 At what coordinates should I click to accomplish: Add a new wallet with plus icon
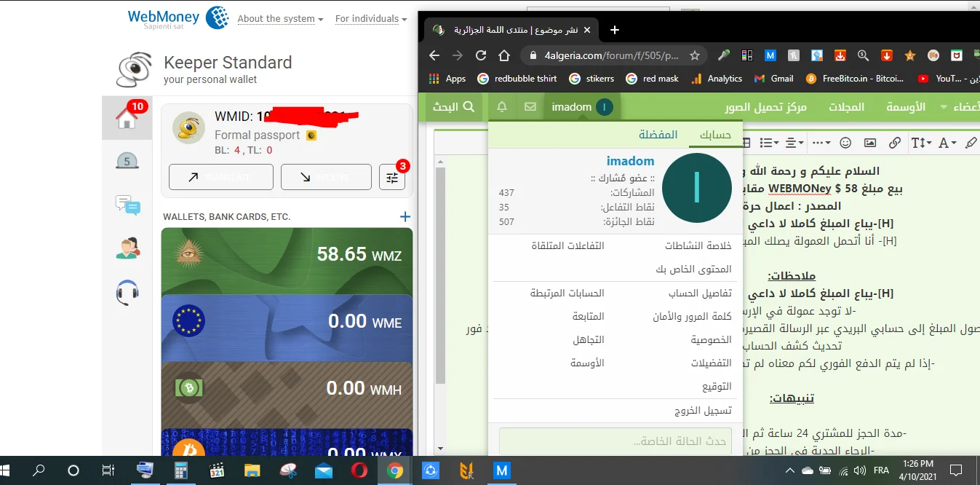pos(405,216)
